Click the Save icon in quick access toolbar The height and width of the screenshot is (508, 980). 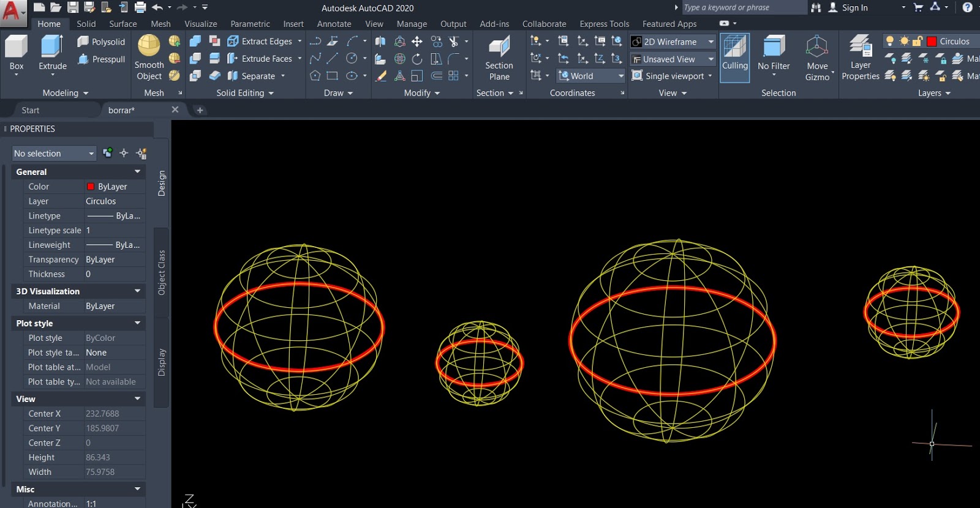[x=73, y=7]
